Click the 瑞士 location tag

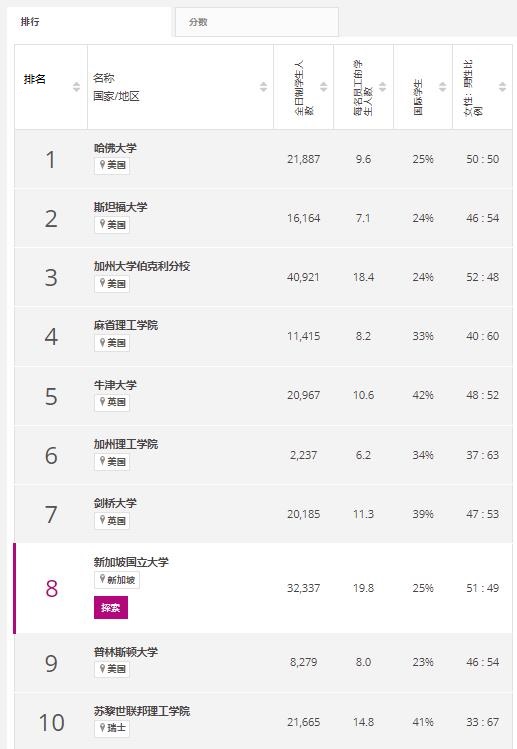pyautogui.click(x=112, y=728)
